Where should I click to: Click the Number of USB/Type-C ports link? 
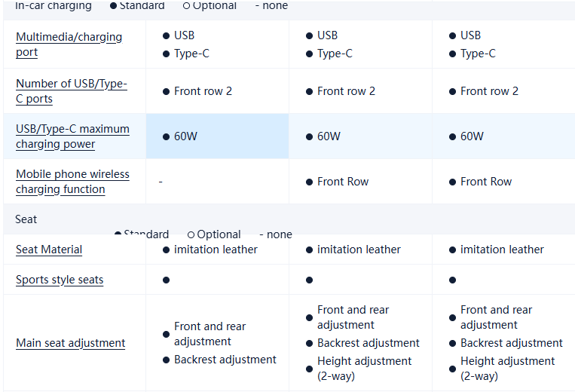[x=71, y=91]
